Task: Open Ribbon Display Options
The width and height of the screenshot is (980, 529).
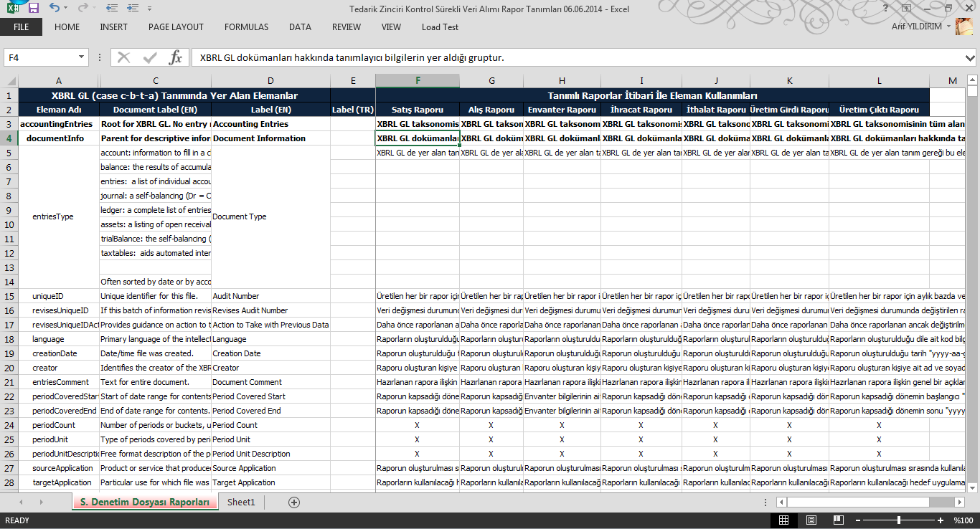Action: coord(906,8)
